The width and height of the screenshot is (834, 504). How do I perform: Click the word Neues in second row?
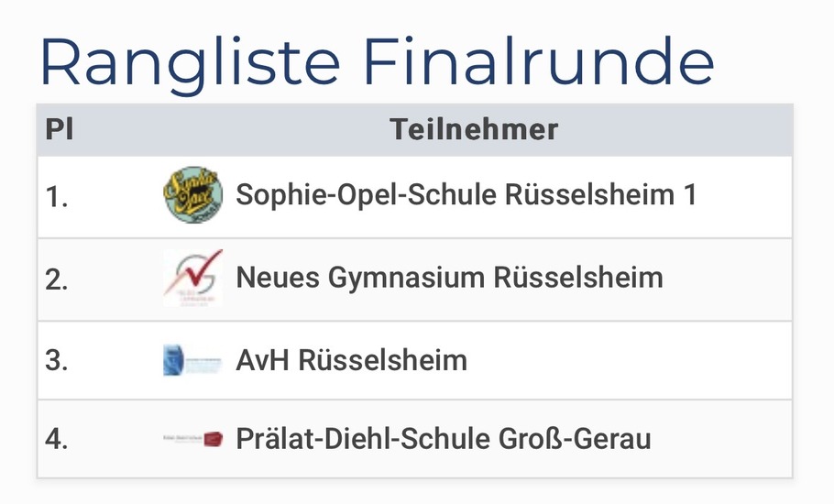coord(278,278)
